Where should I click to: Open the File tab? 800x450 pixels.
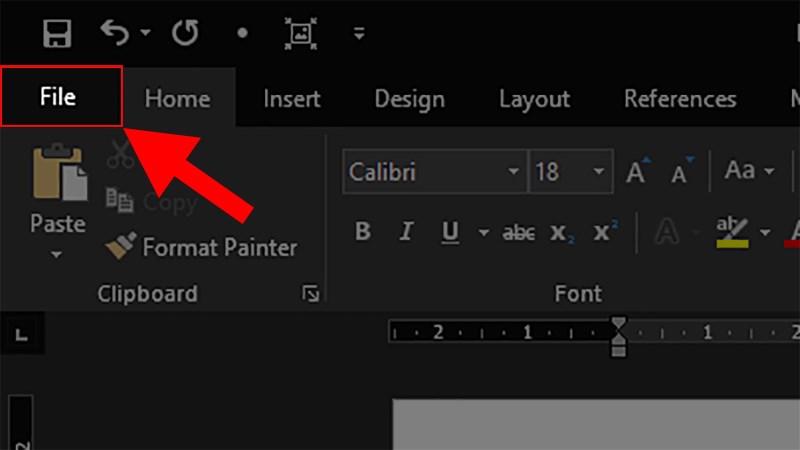60,97
